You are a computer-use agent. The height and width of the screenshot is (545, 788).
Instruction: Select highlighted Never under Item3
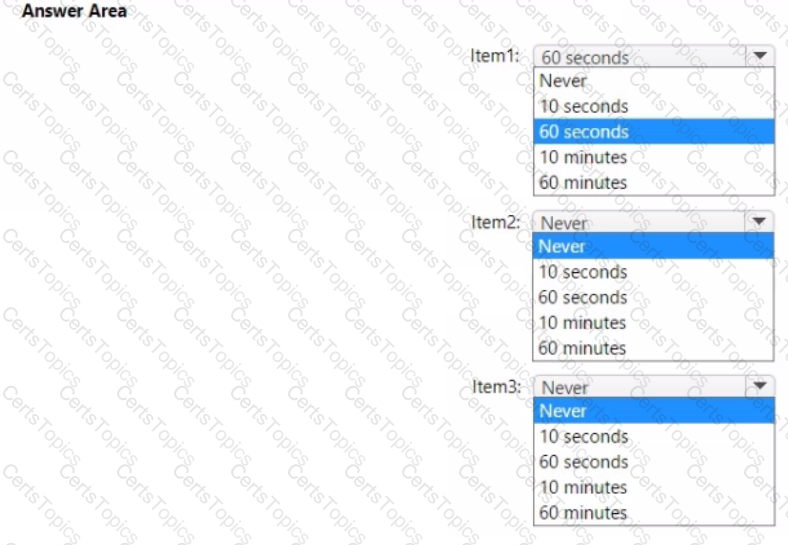(654, 411)
